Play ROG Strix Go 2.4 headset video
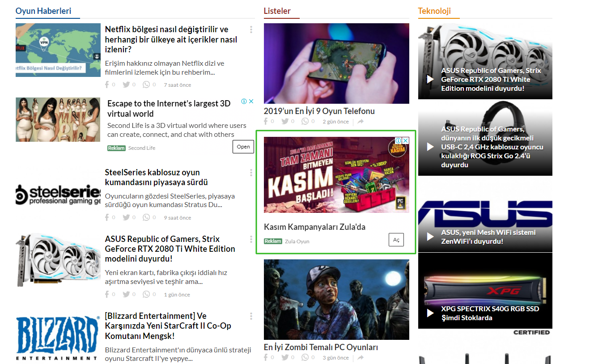 430,147
